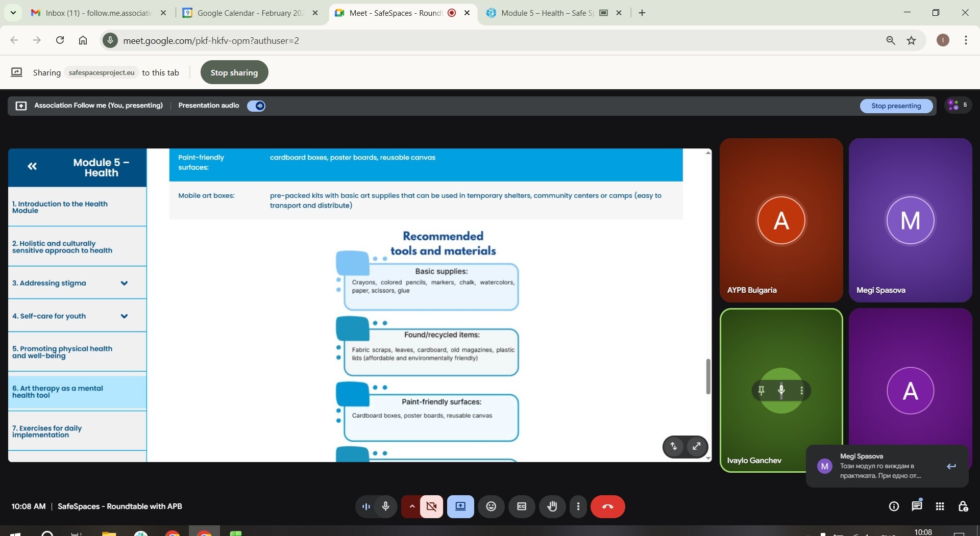Click the presentation's vertical scrollbar thumb
The image size is (980, 536).
pos(708,376)
